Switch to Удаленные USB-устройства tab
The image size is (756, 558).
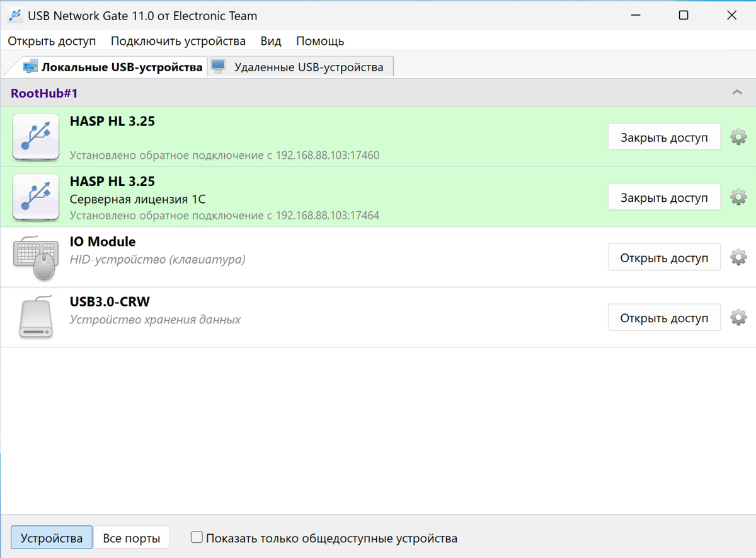tap(301, 66)
